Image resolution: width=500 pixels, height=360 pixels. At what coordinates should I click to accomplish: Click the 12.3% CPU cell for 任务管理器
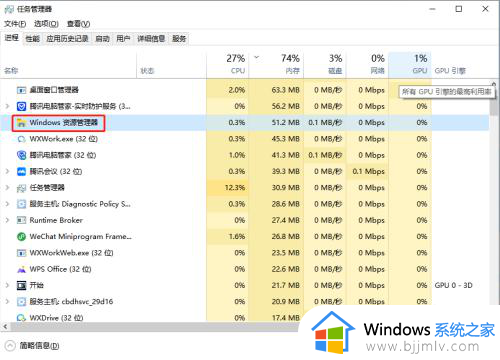pos(228,188)
